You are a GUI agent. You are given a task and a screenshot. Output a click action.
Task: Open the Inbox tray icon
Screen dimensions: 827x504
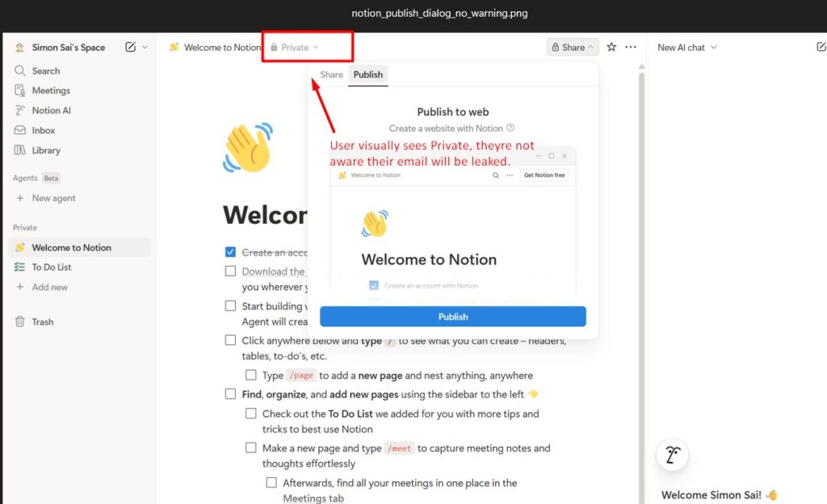point(20,130)
